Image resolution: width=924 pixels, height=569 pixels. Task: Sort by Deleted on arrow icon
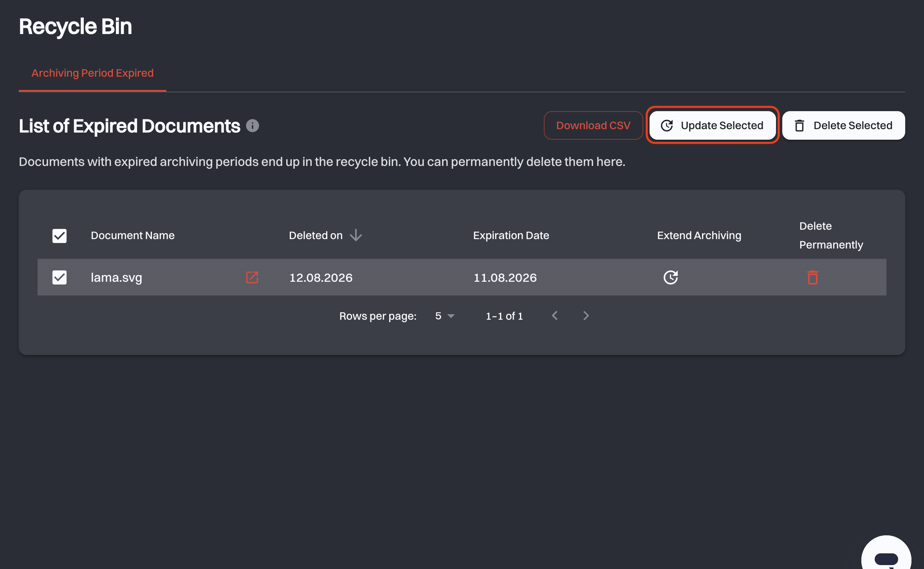click(x=356, y=235)
